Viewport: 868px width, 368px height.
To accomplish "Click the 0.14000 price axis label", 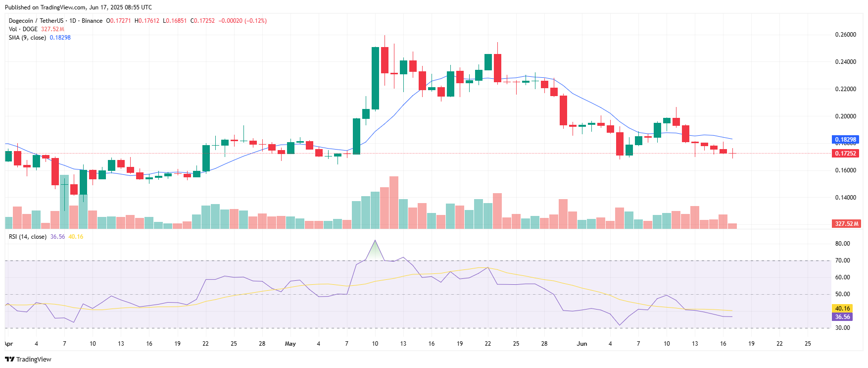I will [x=845, y=198].
